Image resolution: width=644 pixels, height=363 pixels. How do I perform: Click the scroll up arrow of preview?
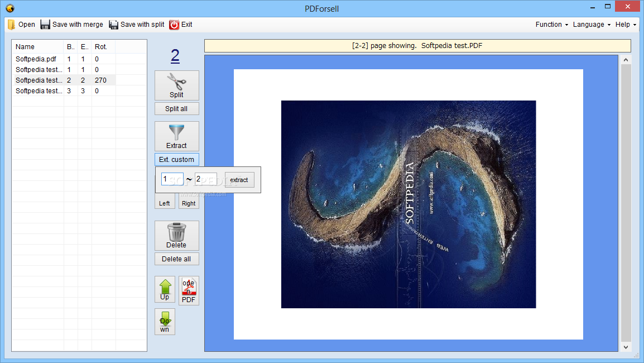pyautogui.click(x=626, y=60)
